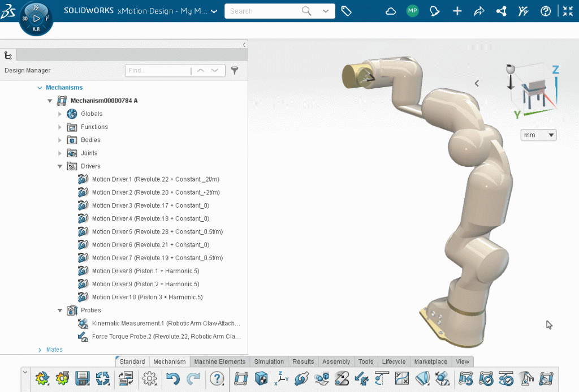Click the plus Add icon in top bar
This screenshot has height=392, width=579.
[x=457, y=11]
